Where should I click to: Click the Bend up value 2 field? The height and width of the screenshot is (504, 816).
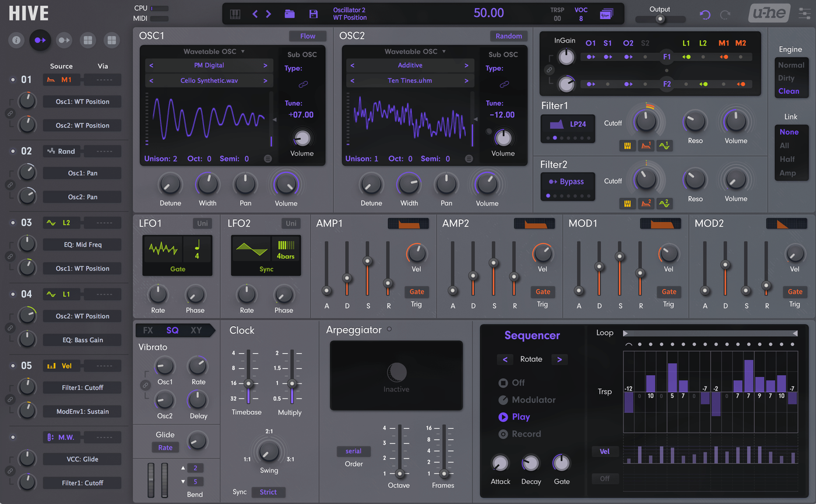(195, 468)
